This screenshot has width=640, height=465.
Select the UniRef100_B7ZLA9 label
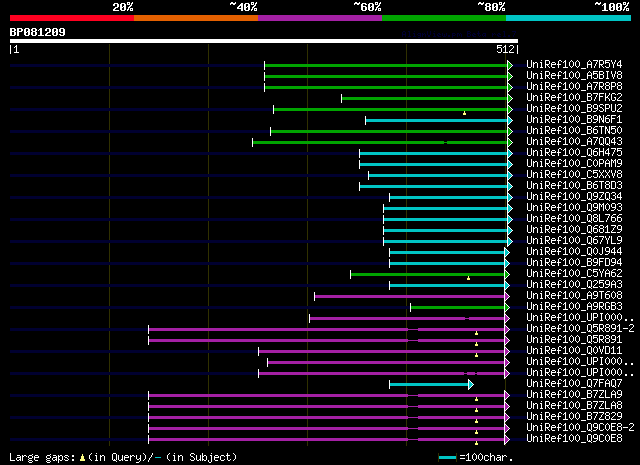click(574, 395)
